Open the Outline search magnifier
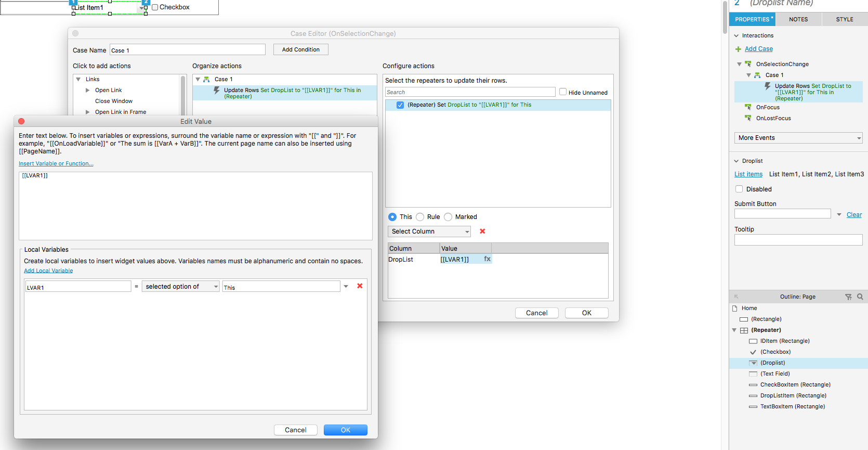Screen dimensions: 868x450 point(860,297)
